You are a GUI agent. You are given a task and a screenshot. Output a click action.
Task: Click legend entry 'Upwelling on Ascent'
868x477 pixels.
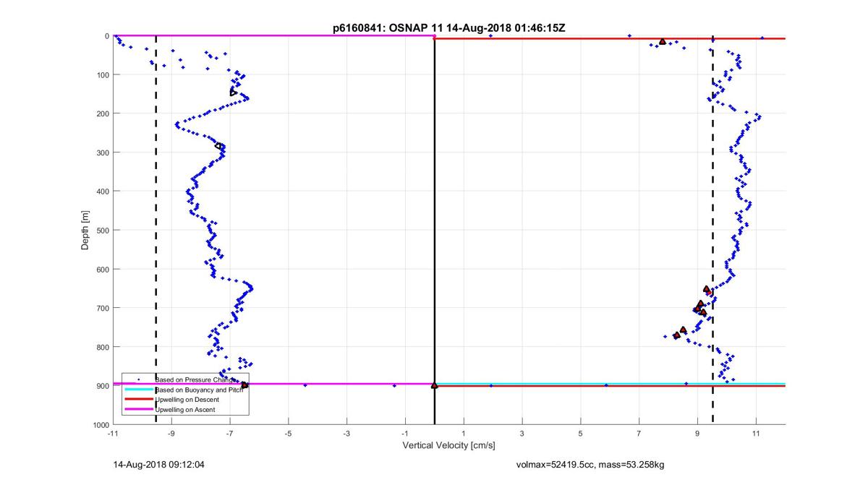click(184, 410)
